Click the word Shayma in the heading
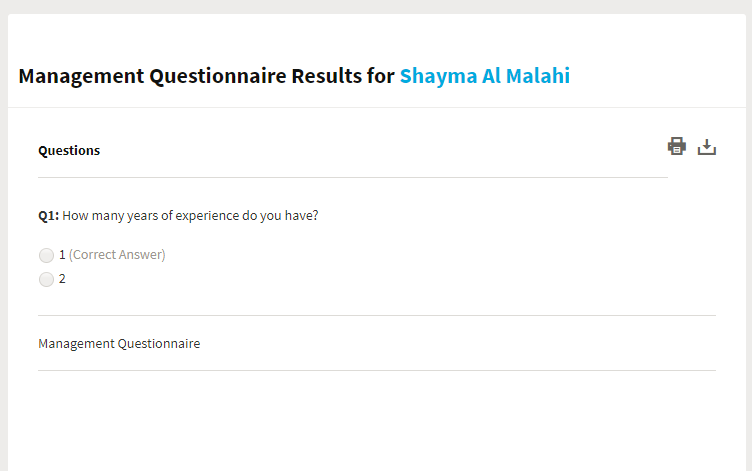 (x=438, y=77)
